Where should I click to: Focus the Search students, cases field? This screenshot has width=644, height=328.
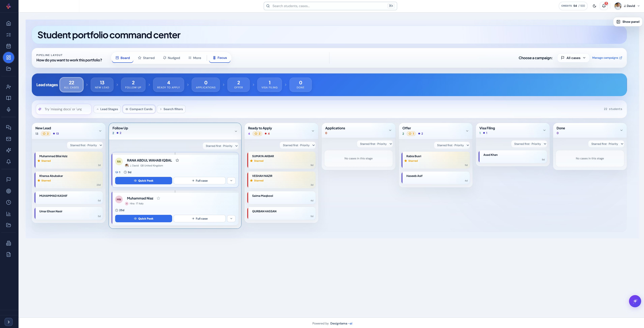click(x=330, y=6)
